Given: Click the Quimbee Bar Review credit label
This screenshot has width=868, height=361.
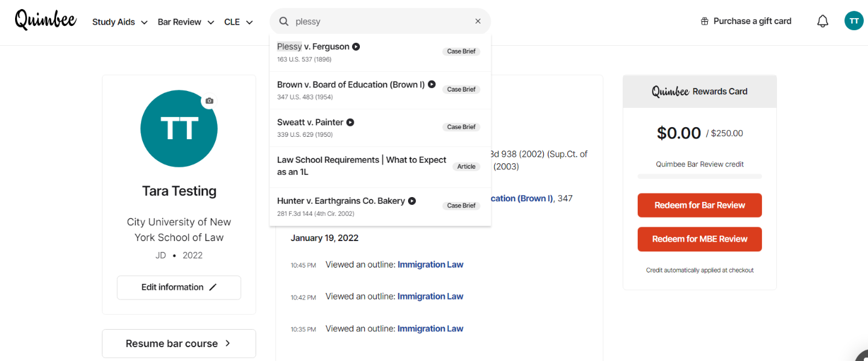Looking at the screenshot, I should click(700, 164).
